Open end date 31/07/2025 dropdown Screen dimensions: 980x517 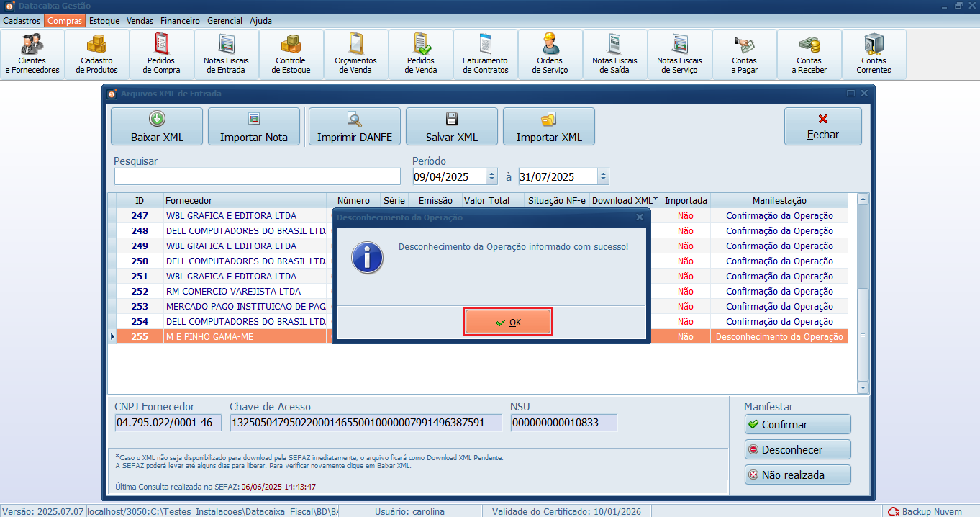pyautogui.click(x=602, y=176)
